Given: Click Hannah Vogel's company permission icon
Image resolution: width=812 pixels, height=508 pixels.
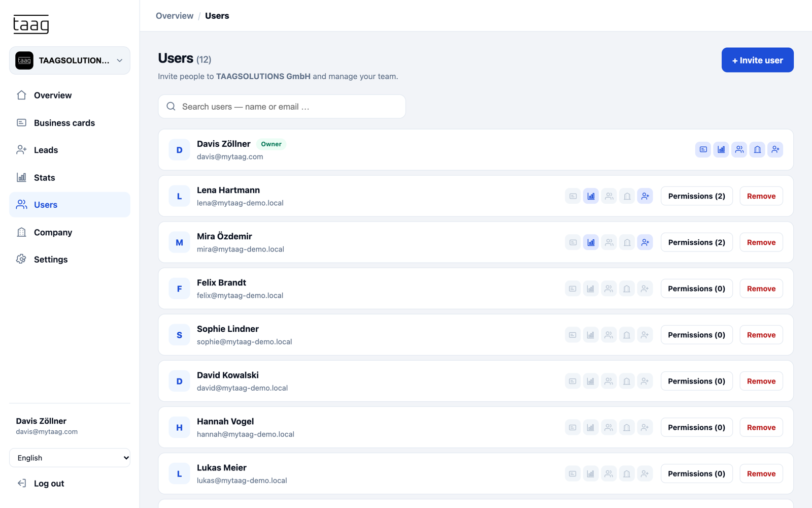Looking at the screenshot, I should (x=627, y=427).
